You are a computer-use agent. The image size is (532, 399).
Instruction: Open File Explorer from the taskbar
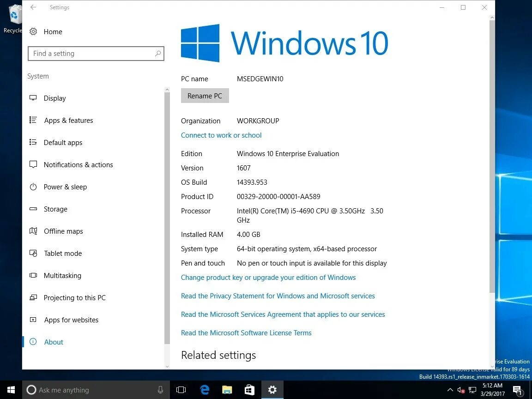(227, 390)
